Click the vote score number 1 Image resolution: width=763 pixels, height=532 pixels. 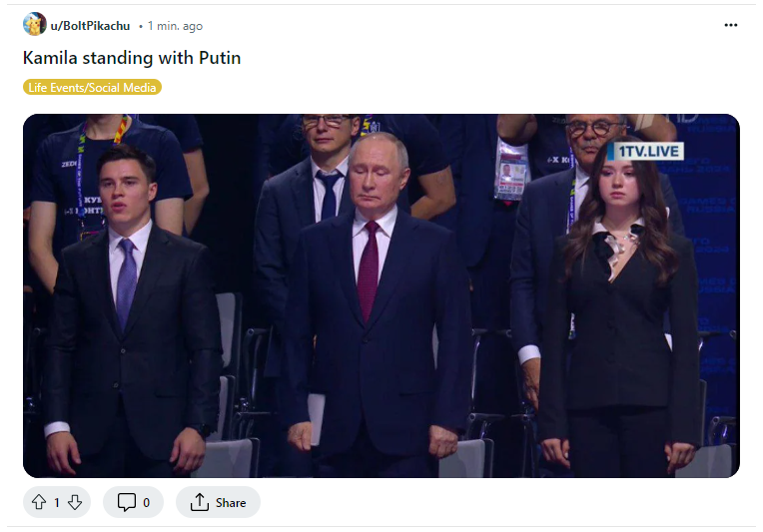coord(57,503)
